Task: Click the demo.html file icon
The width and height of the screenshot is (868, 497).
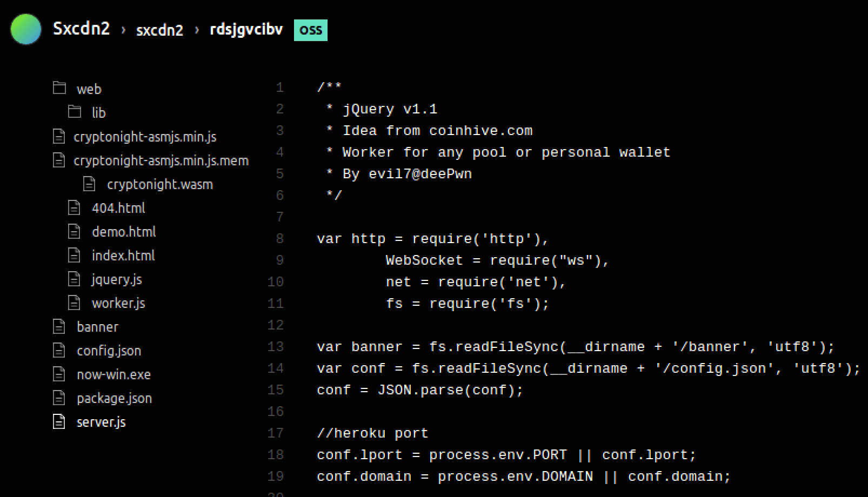Action: (74, 232)
